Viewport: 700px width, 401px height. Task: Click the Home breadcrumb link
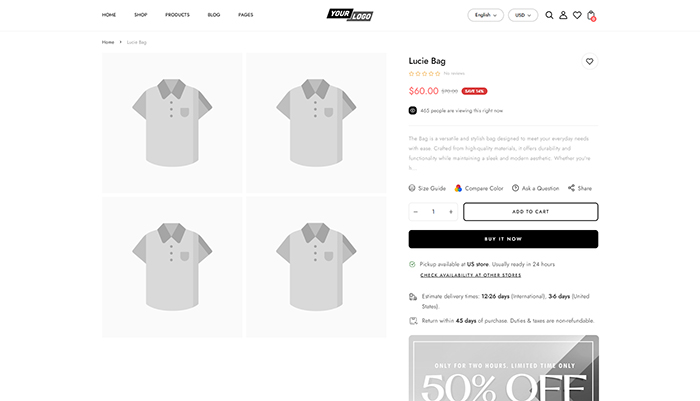[108, 42]
